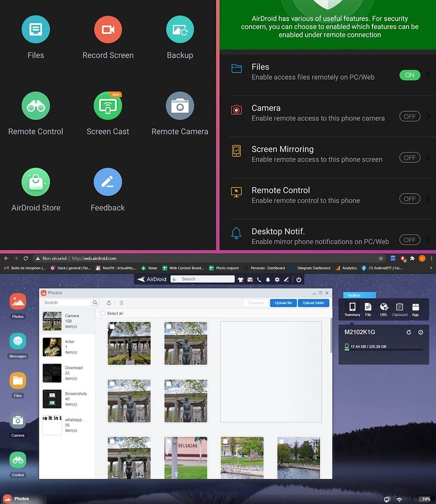
Task: Open the settings gear in AirDroid top bar
Action: pos(277,280)
